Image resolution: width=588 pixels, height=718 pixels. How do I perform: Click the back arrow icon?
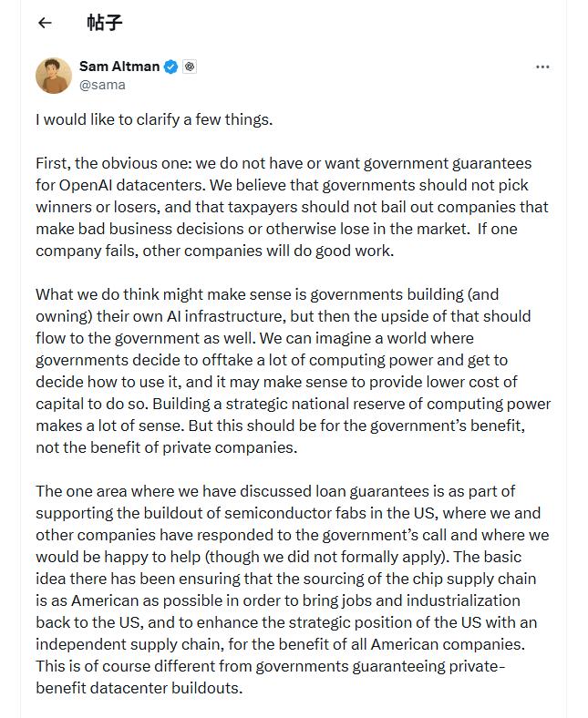pyautogui.click(x=45, y=23)
